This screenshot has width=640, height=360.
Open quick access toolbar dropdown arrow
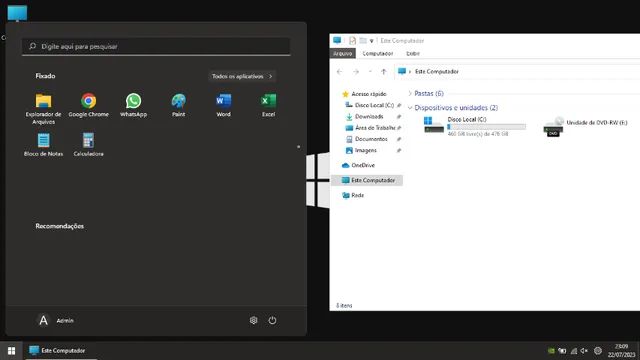pos(371,41)
